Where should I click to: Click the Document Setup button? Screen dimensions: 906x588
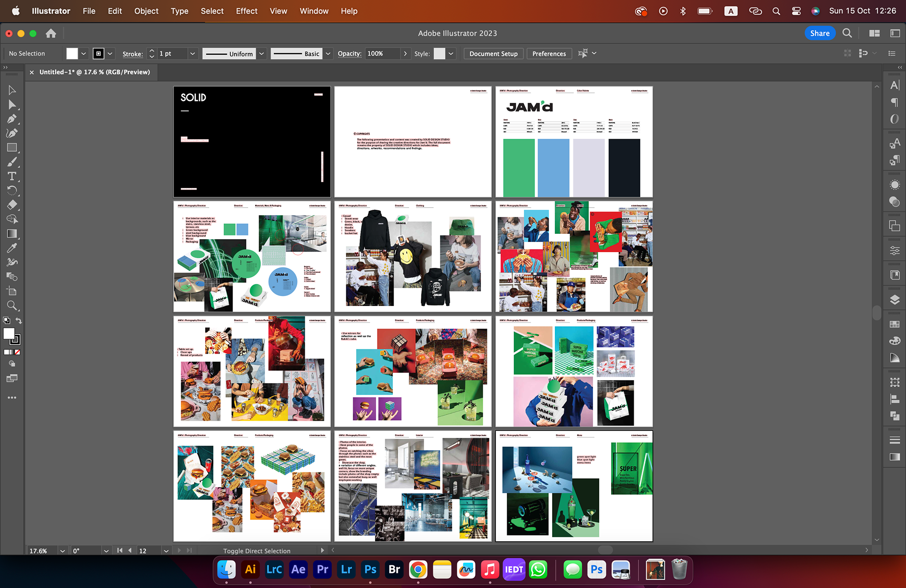tap(493, 54)
